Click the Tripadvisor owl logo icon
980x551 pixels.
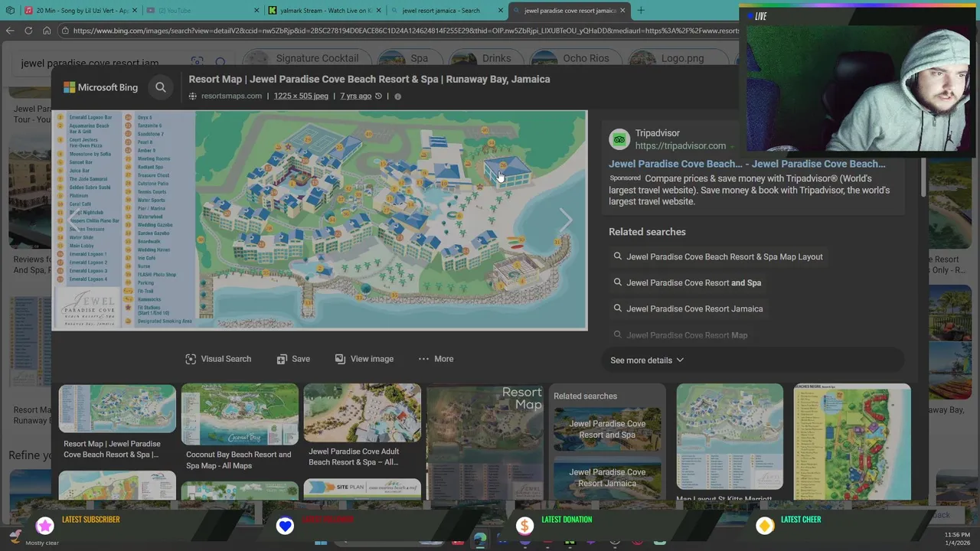(619, 139)
